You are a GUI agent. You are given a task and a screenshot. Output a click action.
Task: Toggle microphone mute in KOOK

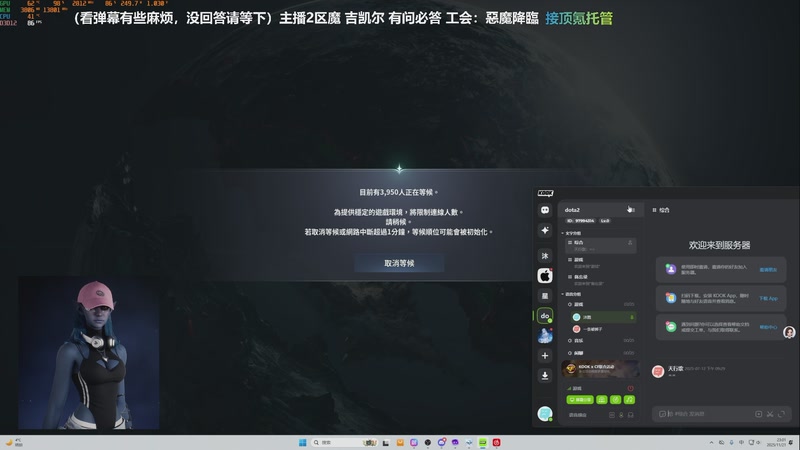621,415
